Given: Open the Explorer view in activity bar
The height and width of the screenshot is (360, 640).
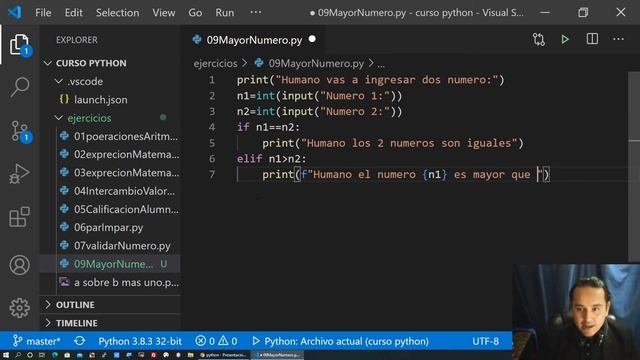Looking at the screenshot, I should tap(19, 44).
